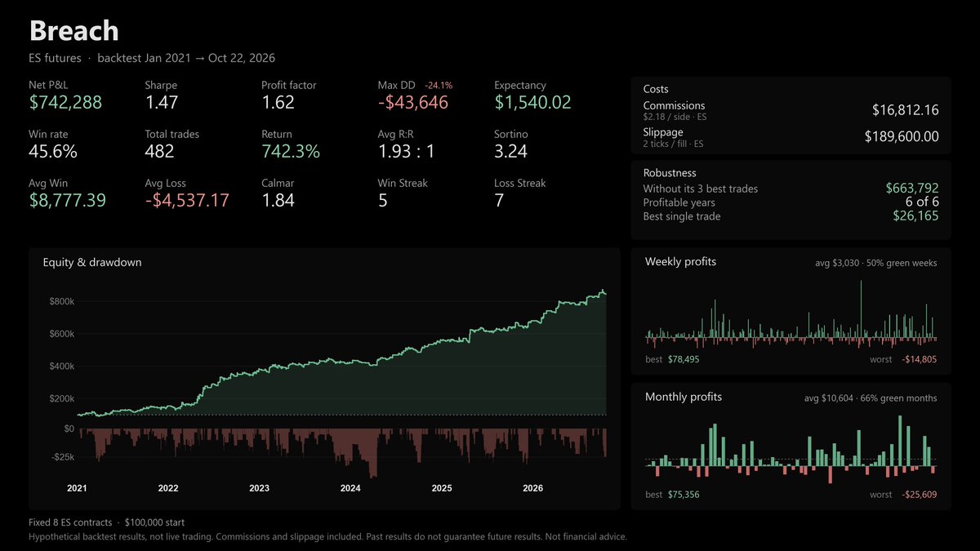The image size is (980, 551).
Task: Click the monthly best value $75,356
Action: 683,495
